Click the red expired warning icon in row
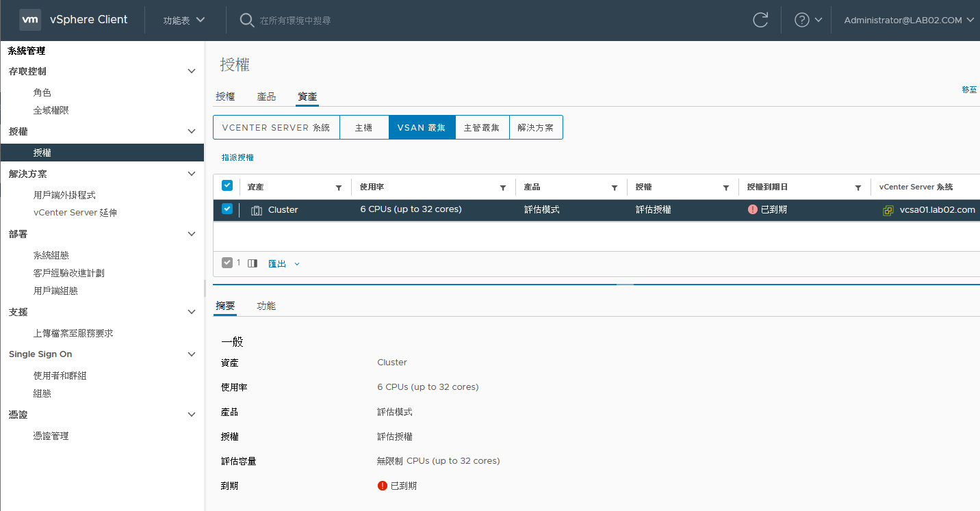980x511 pixels. [x=753, y=209]
